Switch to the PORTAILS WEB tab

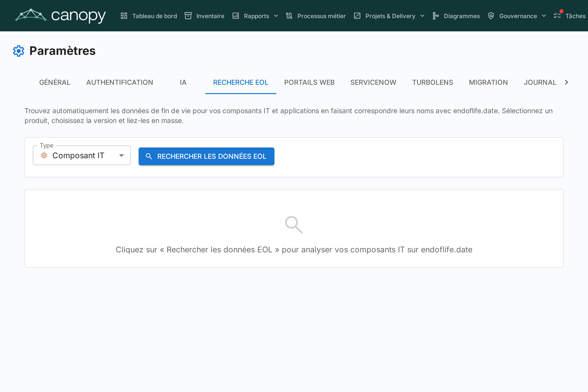pos(309,82)
